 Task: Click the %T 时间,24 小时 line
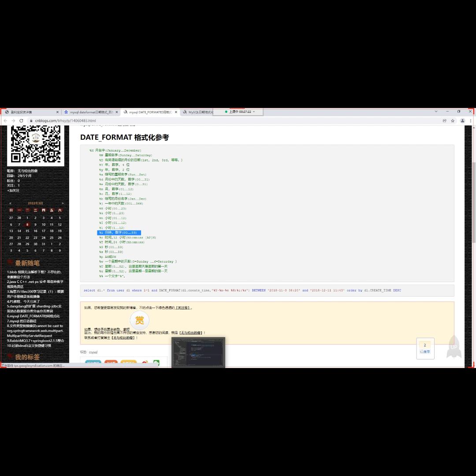(122, 242)
